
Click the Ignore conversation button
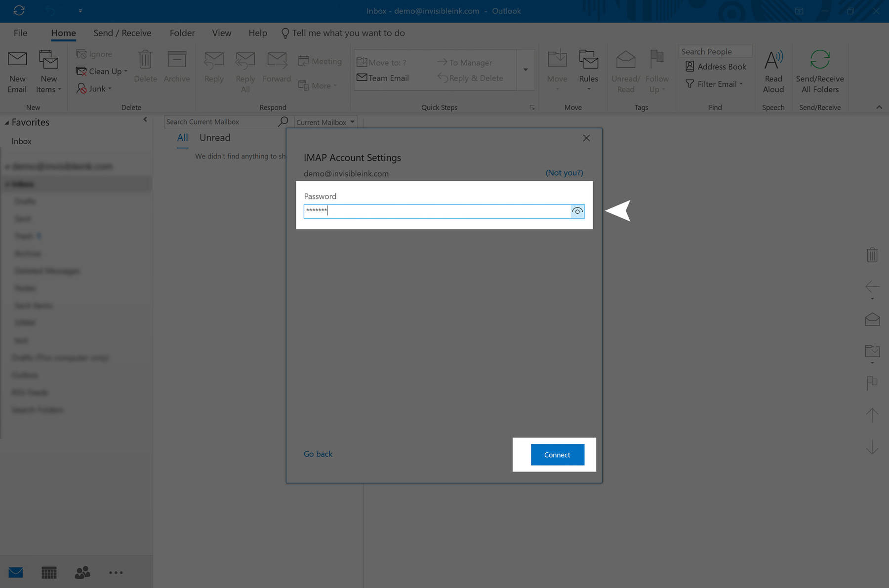pos(94,54)
